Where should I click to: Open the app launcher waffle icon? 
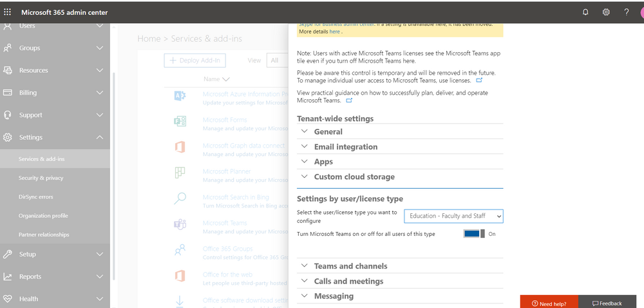coord(7,12)
